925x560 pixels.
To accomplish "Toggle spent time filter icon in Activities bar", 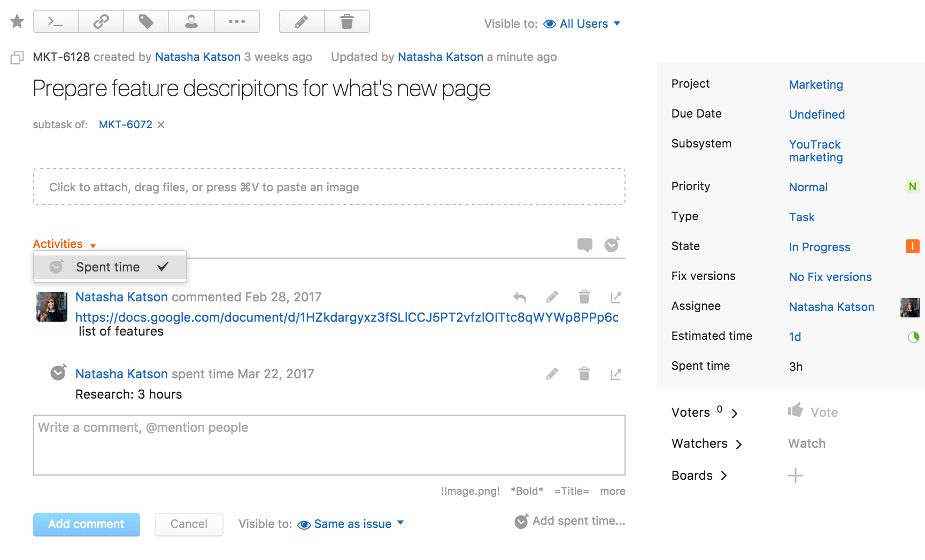I will [x=612, y=244].
